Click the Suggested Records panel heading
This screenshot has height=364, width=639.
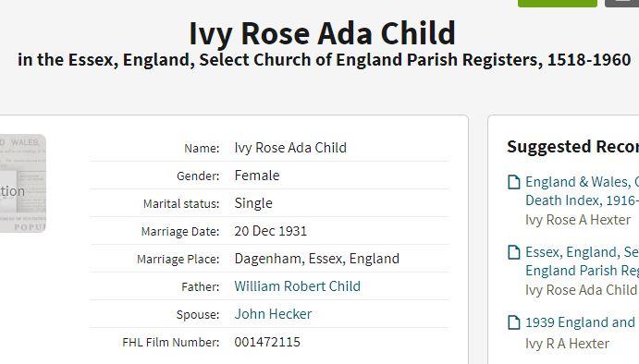(x=573, y=147)
